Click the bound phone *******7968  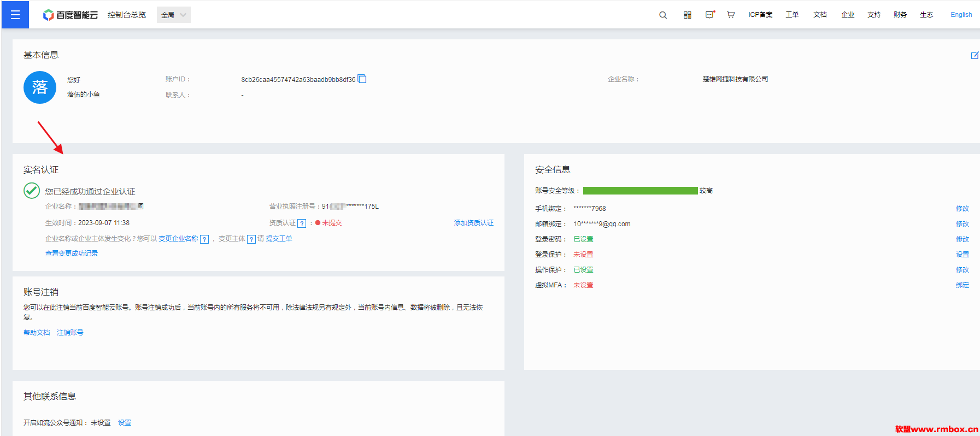(x=590, y=209)
